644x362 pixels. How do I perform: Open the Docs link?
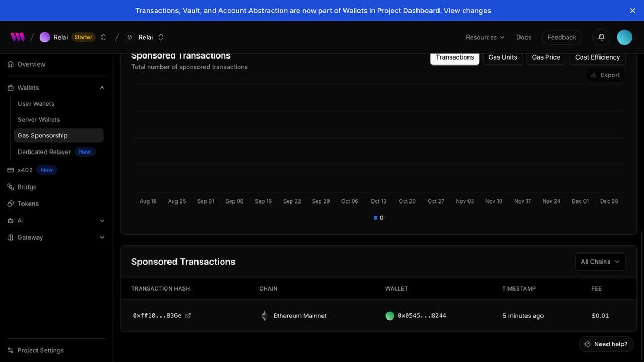click(x=524, y=37)
